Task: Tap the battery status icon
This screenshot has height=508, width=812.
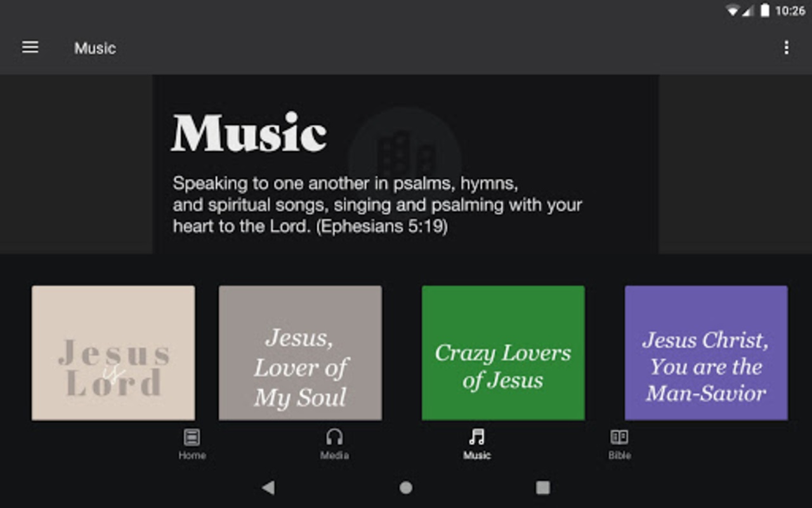Action: coord(765,11)
